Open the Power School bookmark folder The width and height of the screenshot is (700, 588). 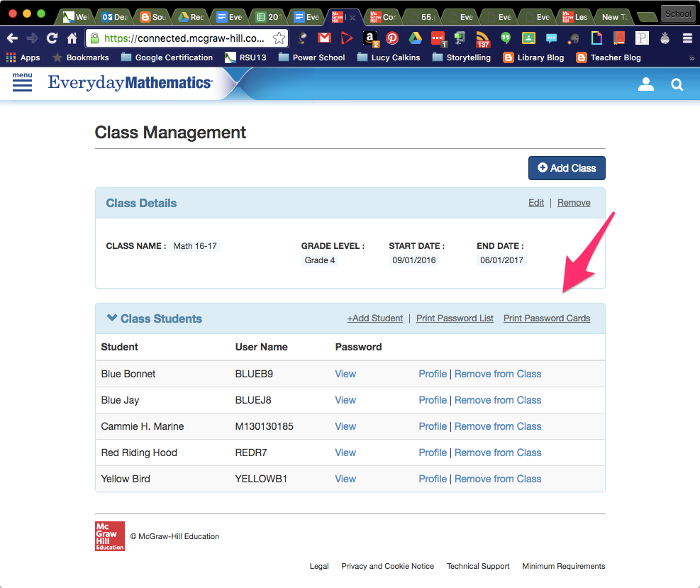click(x=311, y=57)
